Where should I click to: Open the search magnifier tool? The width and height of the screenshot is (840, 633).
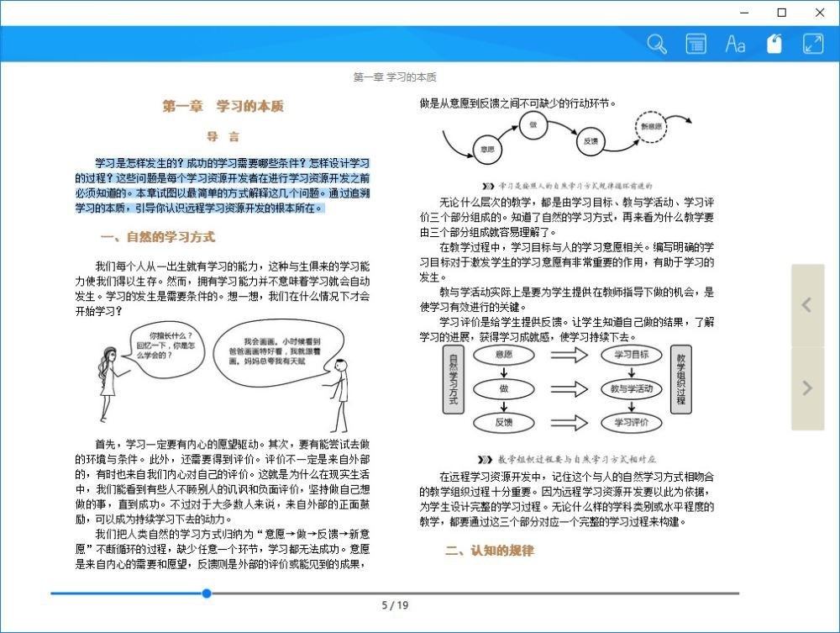coord(656,45)
